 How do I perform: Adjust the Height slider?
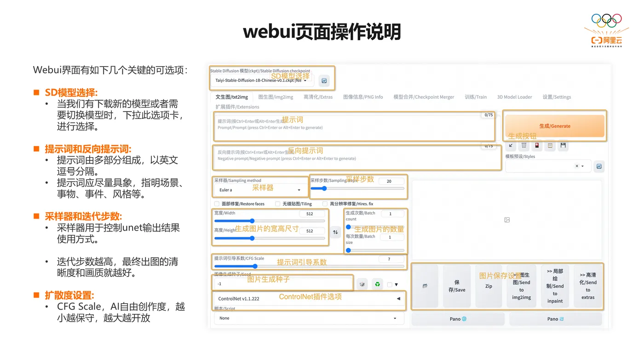click(x=270, y=238)
